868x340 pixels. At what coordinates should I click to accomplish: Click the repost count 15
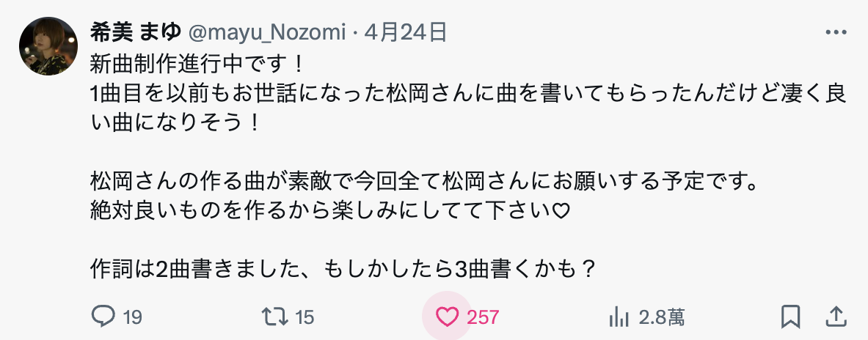pos(304,317)
